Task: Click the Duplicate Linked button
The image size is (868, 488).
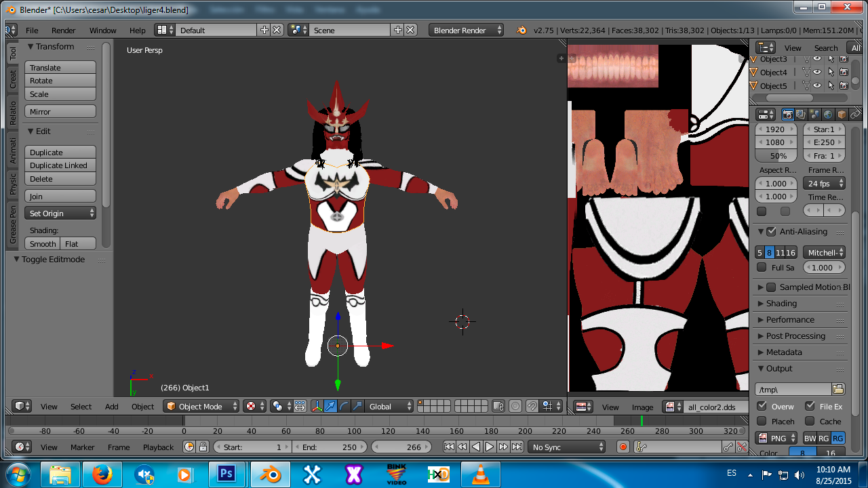Action: coord(60,165)
